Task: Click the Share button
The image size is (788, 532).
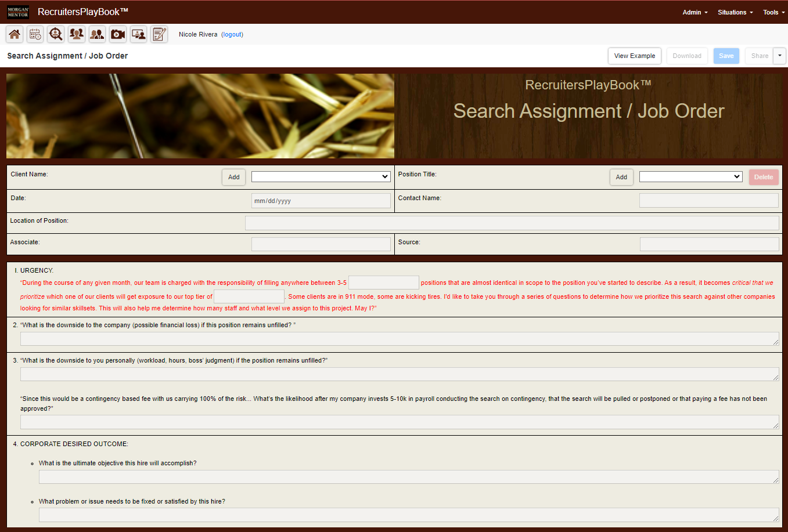Action: point(760,56)
